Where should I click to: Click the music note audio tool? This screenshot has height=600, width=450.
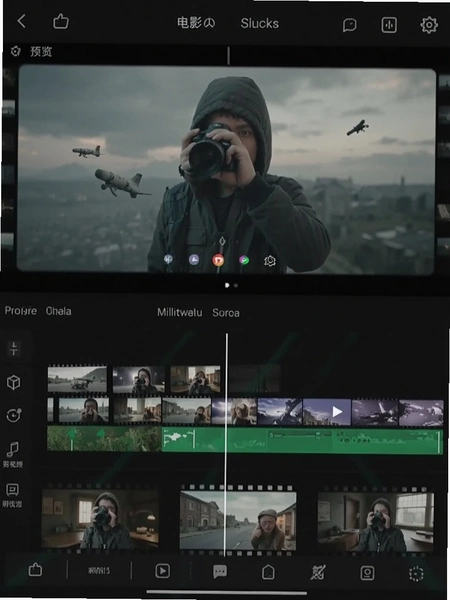[x=13, y=449]
